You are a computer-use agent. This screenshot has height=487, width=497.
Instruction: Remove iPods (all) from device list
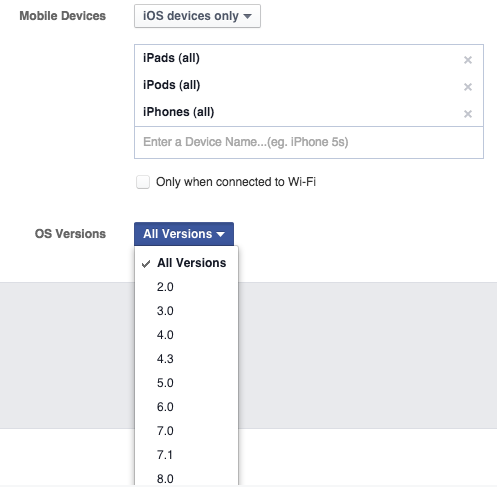pos(468,87)
